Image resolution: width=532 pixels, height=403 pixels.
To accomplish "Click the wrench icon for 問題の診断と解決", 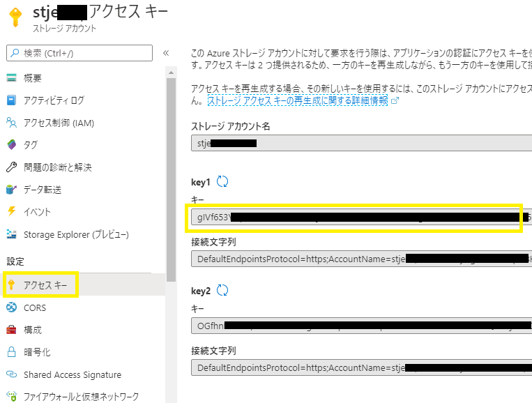I will (x=12, y=167).
